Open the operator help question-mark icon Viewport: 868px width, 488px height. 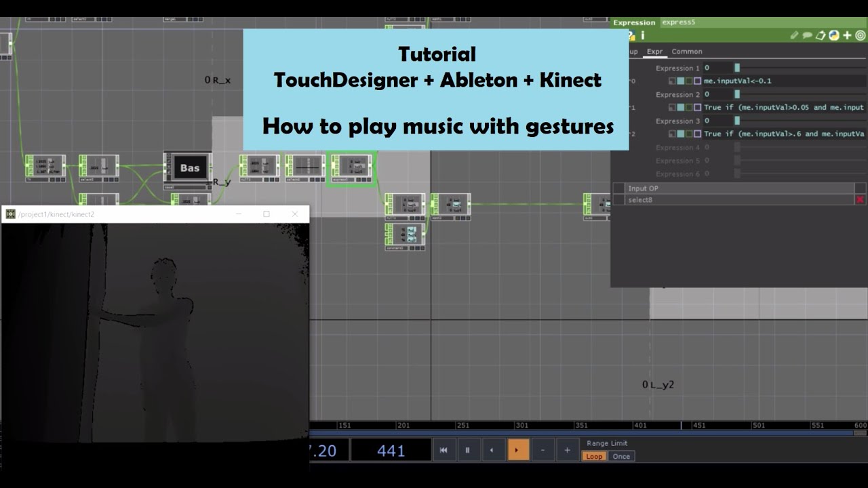click(631, 35)
